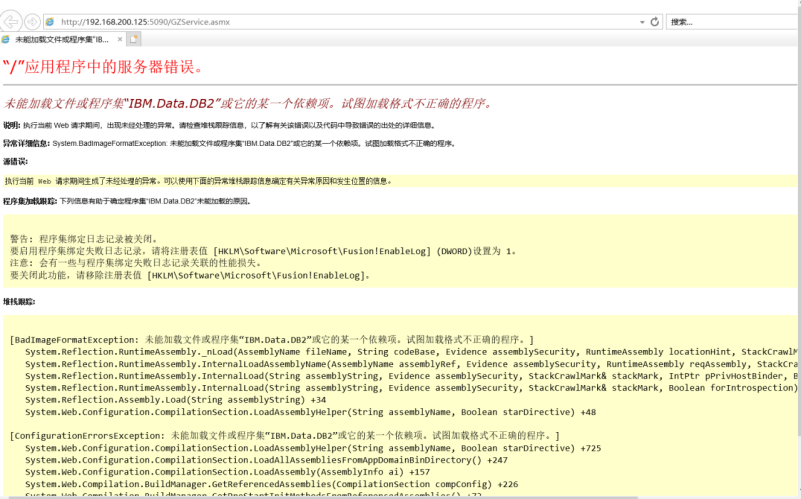Click the search box labeled 搜索

733,22
